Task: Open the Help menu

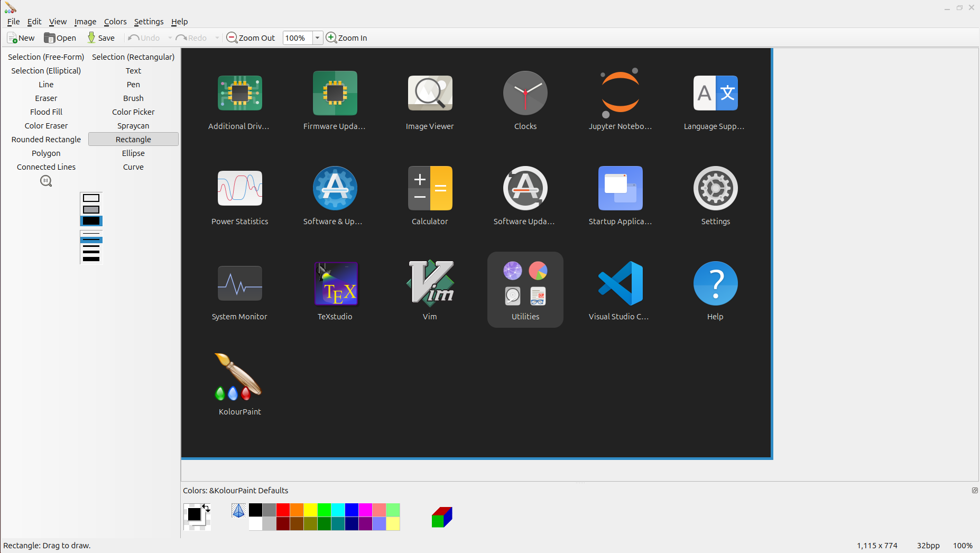Action: tap(180, 22)
